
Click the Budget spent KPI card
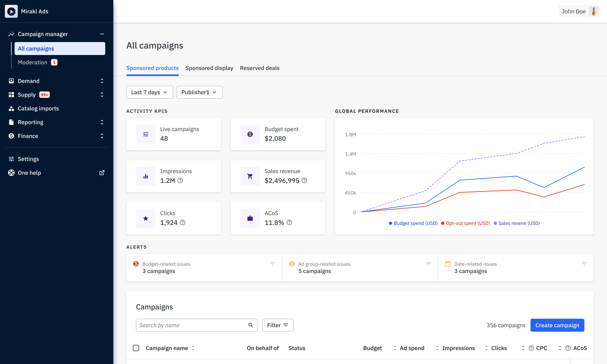coord(278,134)
